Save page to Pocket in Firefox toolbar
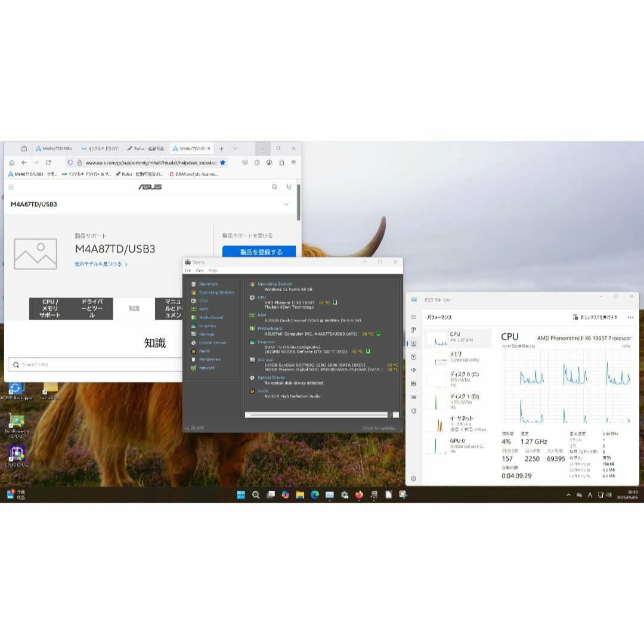Screen dimensions: 644x644 click(x=245, y=163)
